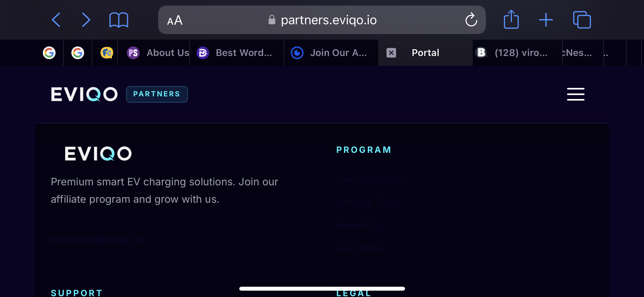644x297 pixels.
Task: Open the Commissions footer link
Action: 369,180
